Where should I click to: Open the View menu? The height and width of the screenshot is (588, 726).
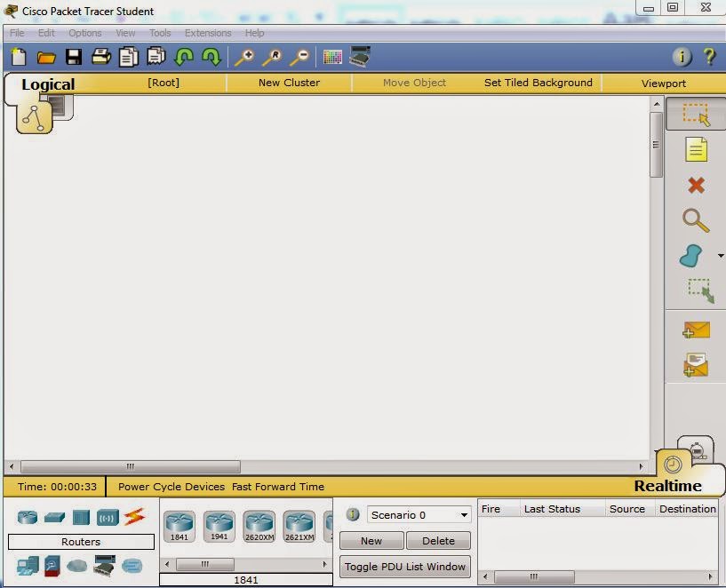pyautogui.click(x=125, y=33)
